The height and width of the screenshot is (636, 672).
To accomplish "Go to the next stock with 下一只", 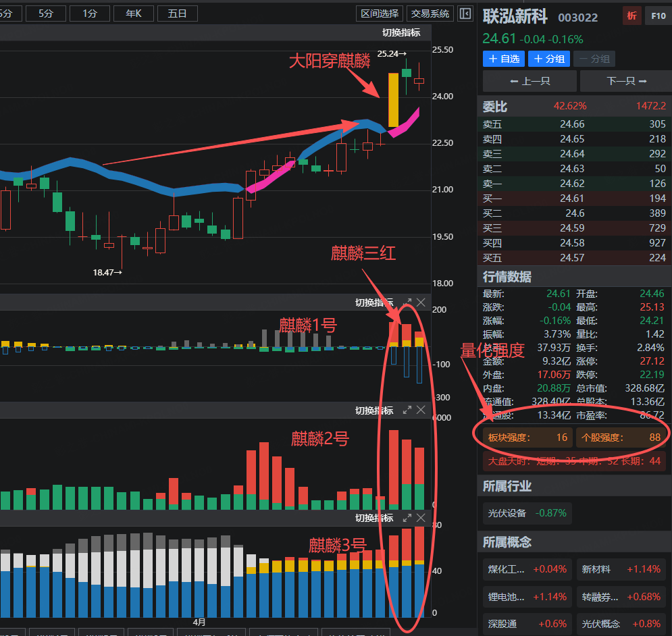I will (626, 81).
